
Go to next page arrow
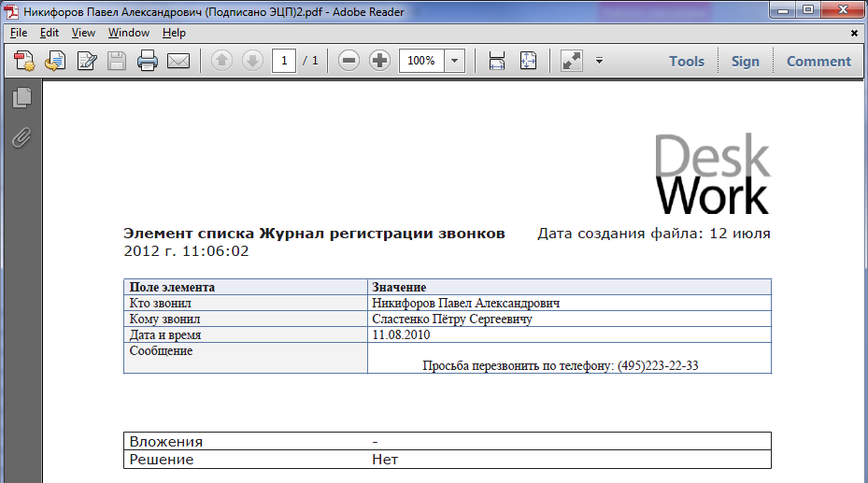point(252,61)
